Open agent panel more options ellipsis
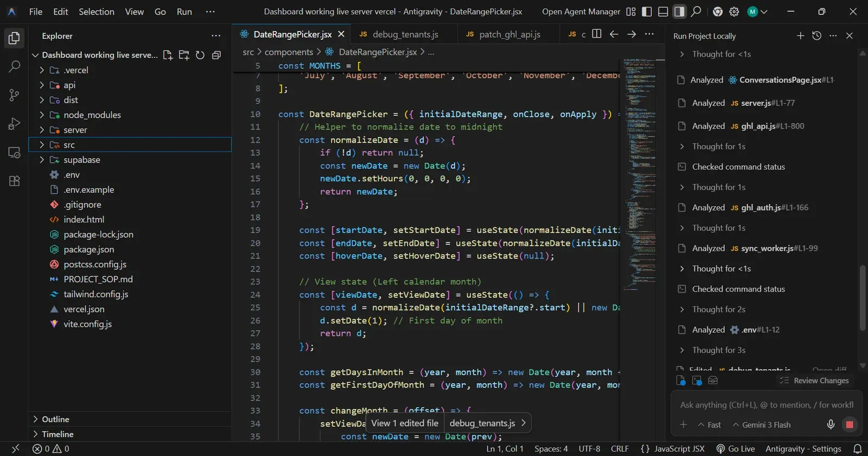This screenshot has height=456, width=868. 833,36
